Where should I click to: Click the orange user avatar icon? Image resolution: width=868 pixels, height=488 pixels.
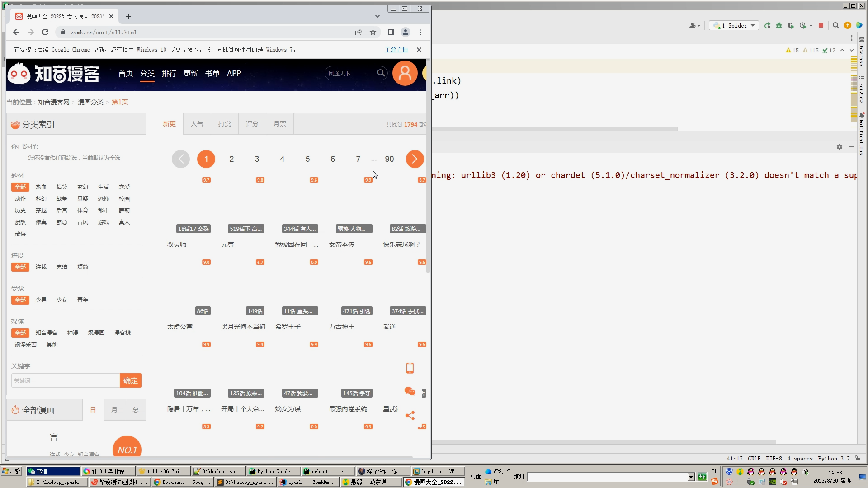[x=405, y=73]
